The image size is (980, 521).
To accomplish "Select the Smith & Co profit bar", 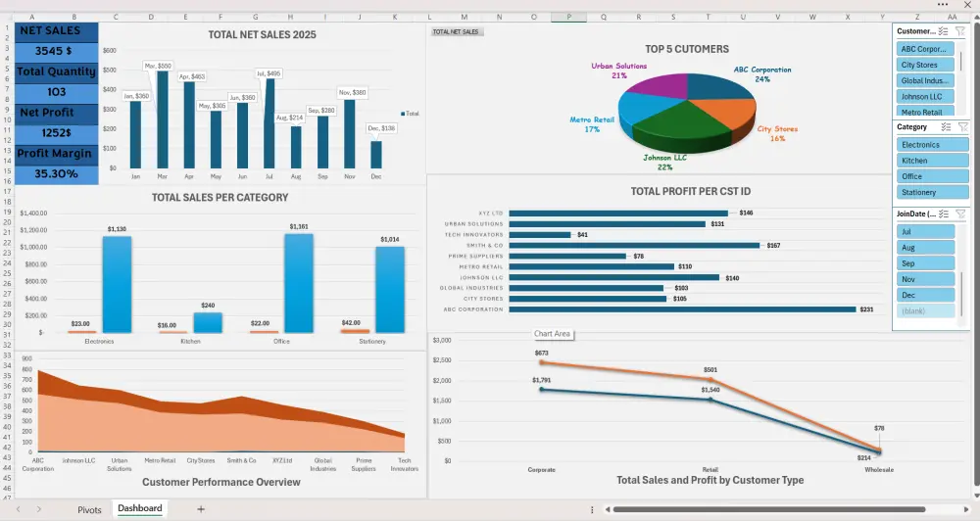I will click(x=634, y=246).
